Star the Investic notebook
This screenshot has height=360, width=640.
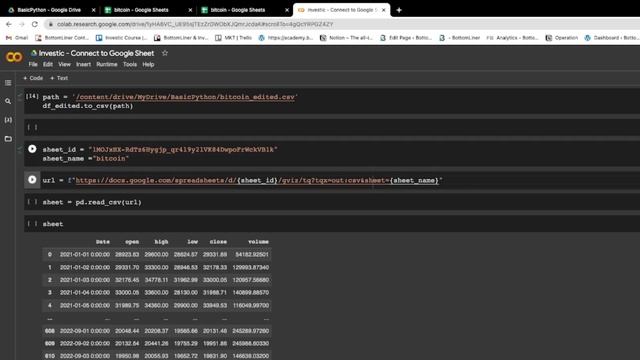(164, 53)
